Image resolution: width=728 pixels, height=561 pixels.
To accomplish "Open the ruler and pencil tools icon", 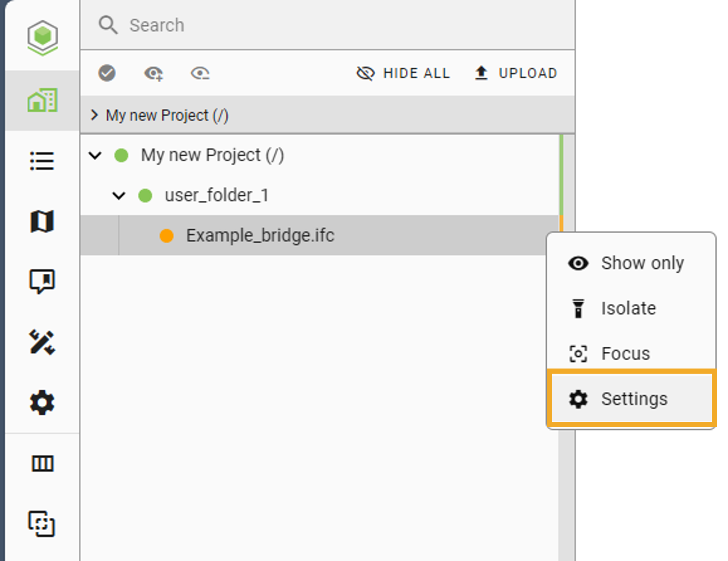I will [x=42, y=342].
